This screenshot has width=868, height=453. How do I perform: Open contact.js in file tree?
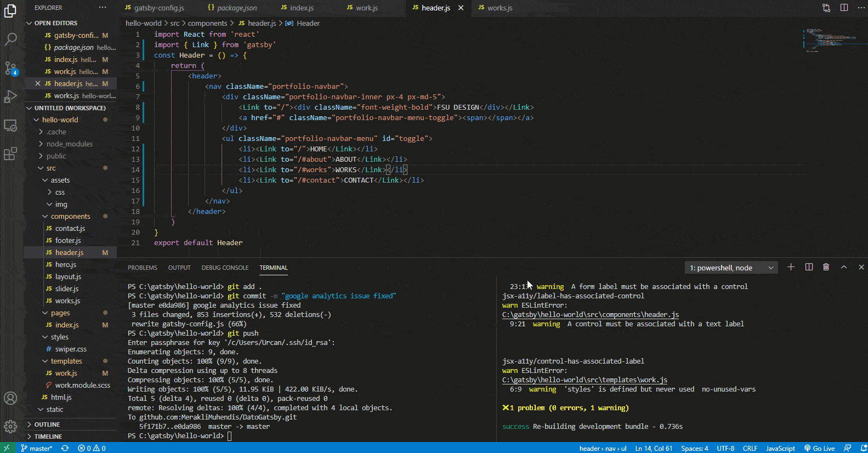click(70, 228)
